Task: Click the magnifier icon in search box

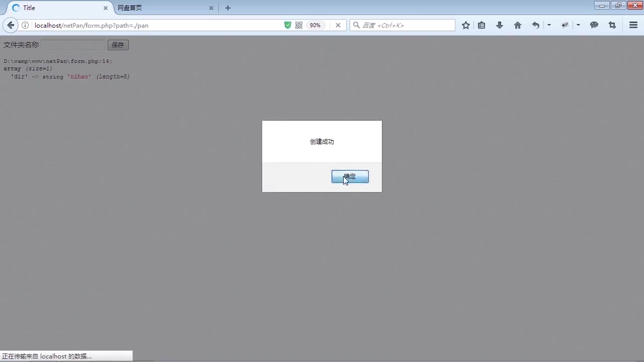Action: (x=357, y=25)
